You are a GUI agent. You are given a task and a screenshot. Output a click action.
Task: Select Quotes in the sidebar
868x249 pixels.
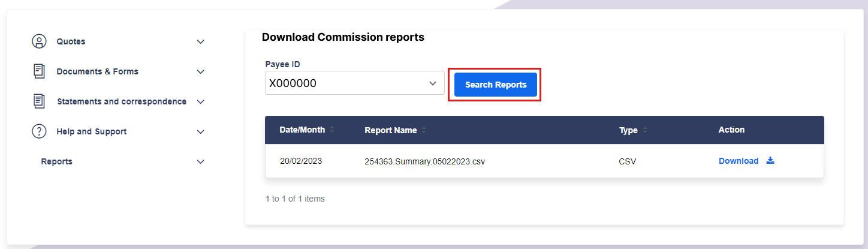click(x=71, y=41)
